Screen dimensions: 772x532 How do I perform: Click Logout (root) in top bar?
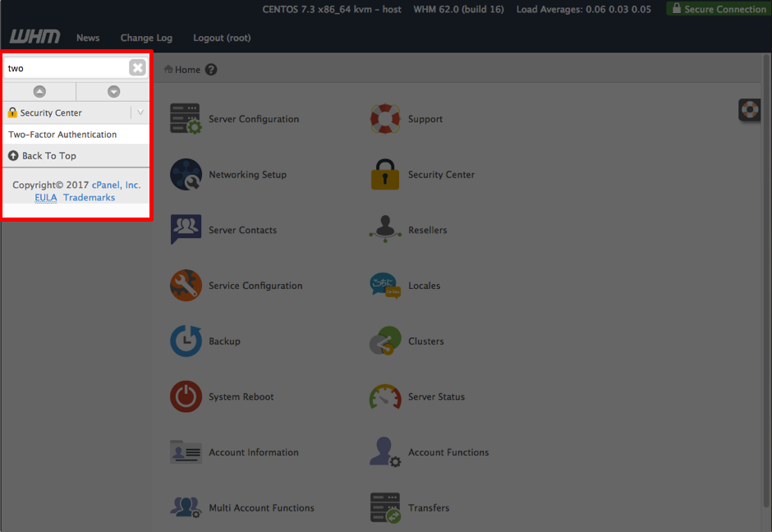(222, 38)
